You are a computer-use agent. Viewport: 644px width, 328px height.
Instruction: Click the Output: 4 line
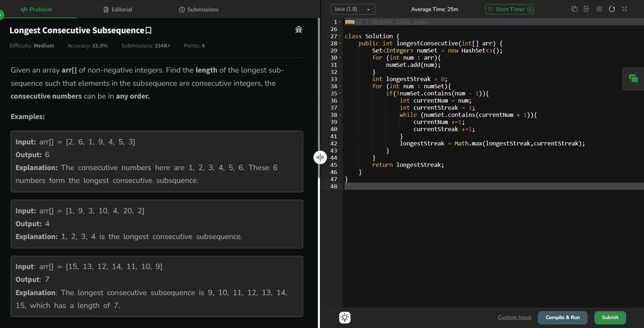pos(33,223)
